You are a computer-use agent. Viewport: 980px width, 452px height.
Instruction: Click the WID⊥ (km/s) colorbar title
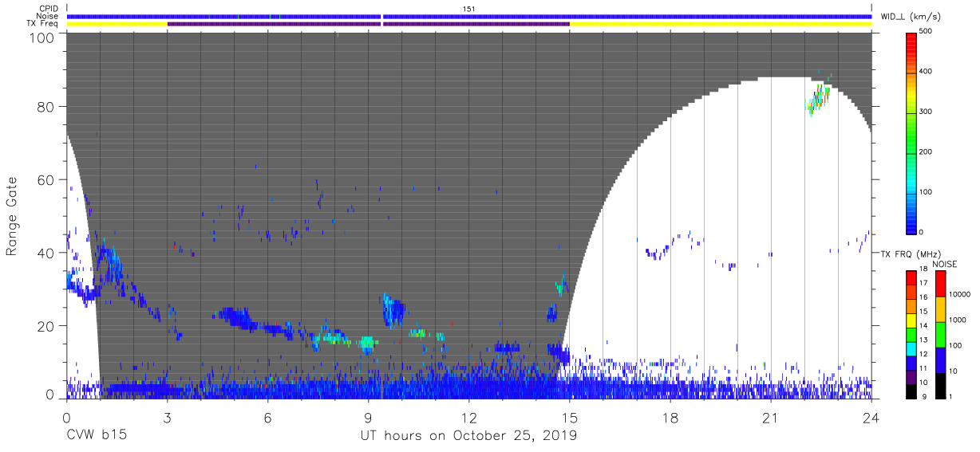click(910, 17)
